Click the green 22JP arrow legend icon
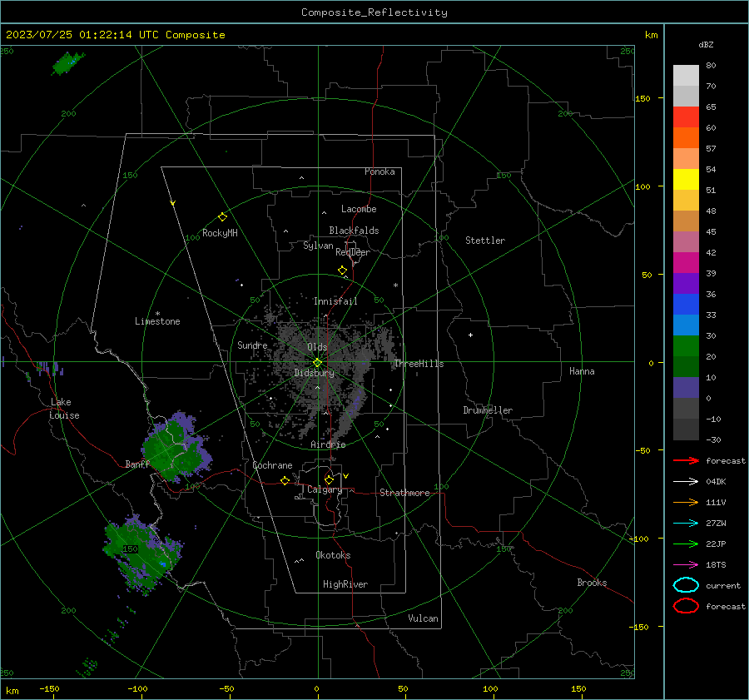Image resolution: width=749 pixels, height=700 pixels. click(x=686, y=544)
